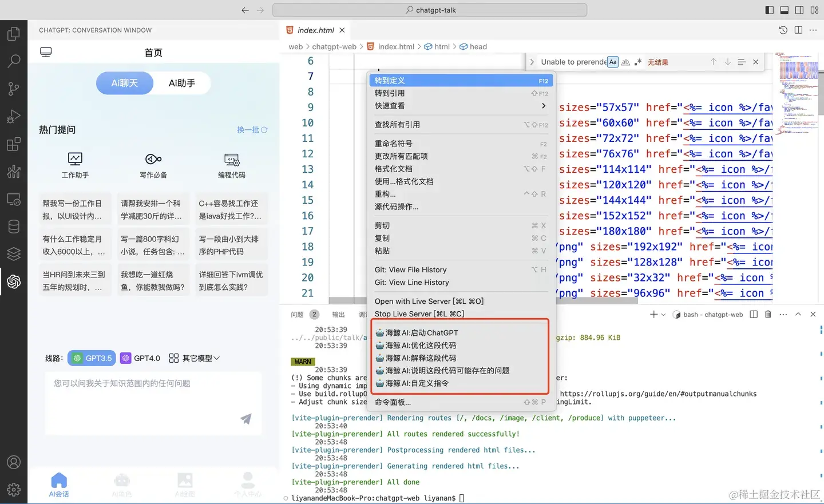Open Source Control view

click(x=14, y=89)
